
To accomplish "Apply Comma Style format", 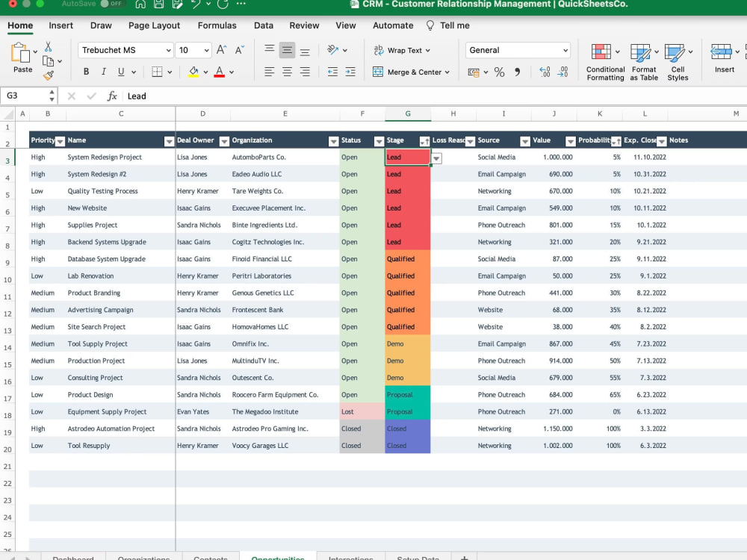I will point(518,72).
